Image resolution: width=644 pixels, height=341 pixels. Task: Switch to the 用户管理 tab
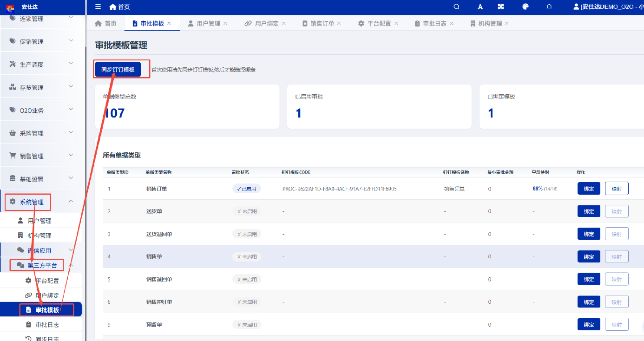click(208, 23)
